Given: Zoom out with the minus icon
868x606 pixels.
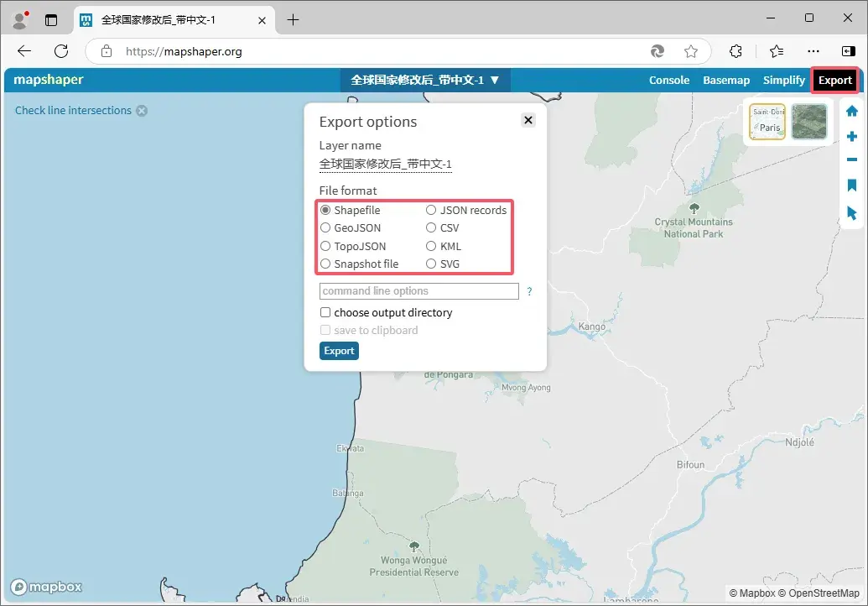Looking at the screenshot, I should pos(851,159).
